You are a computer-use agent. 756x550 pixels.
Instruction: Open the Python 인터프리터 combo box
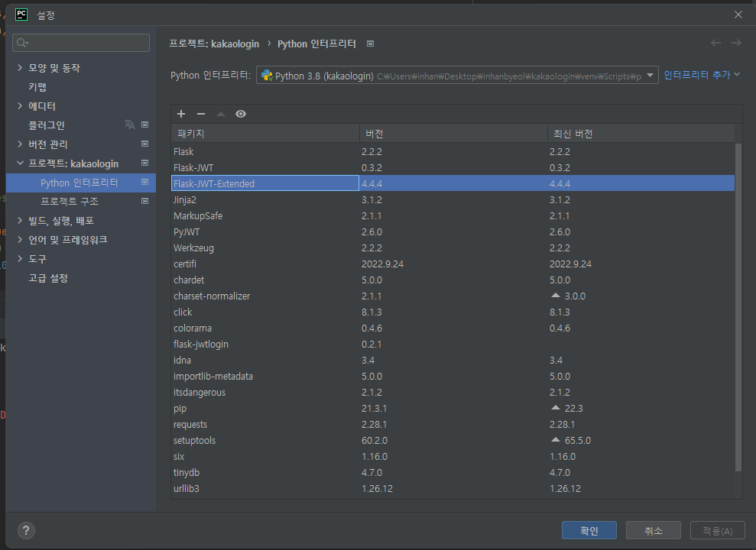point(457,75)
